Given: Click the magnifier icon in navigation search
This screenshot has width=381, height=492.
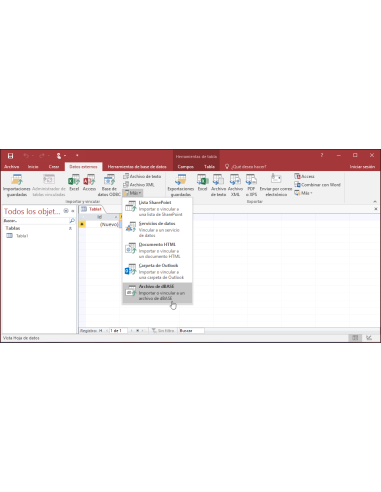Looking at the screenshot, I should coord(72,221).
